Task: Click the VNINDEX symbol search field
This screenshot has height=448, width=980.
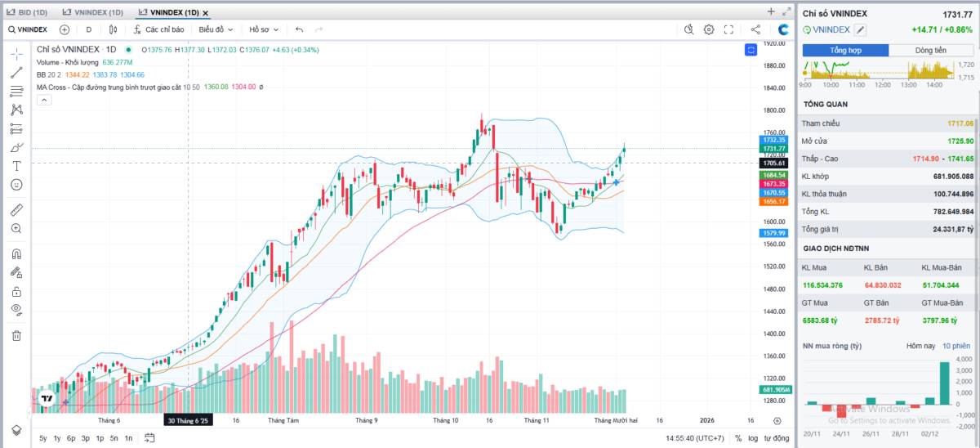Action: click(27, 29)
